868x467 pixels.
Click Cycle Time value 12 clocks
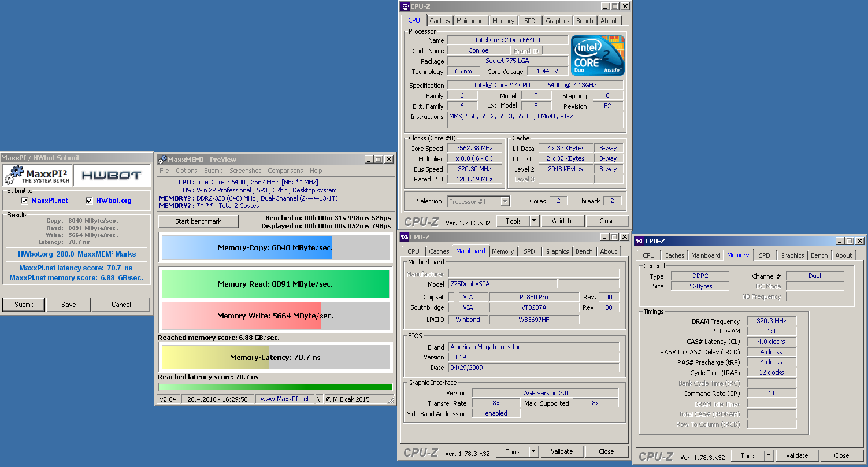(x=771, y=372)
